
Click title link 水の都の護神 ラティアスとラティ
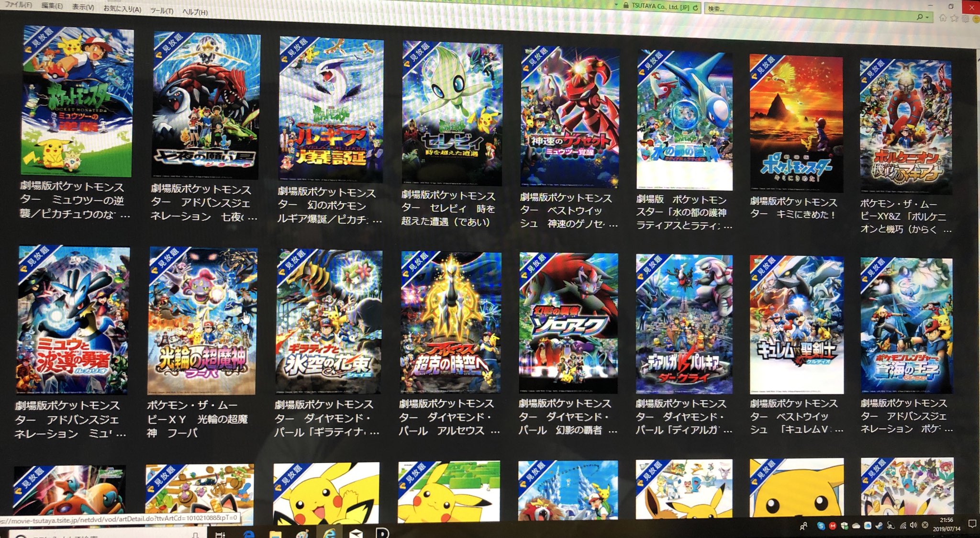(x=684, y=213)
